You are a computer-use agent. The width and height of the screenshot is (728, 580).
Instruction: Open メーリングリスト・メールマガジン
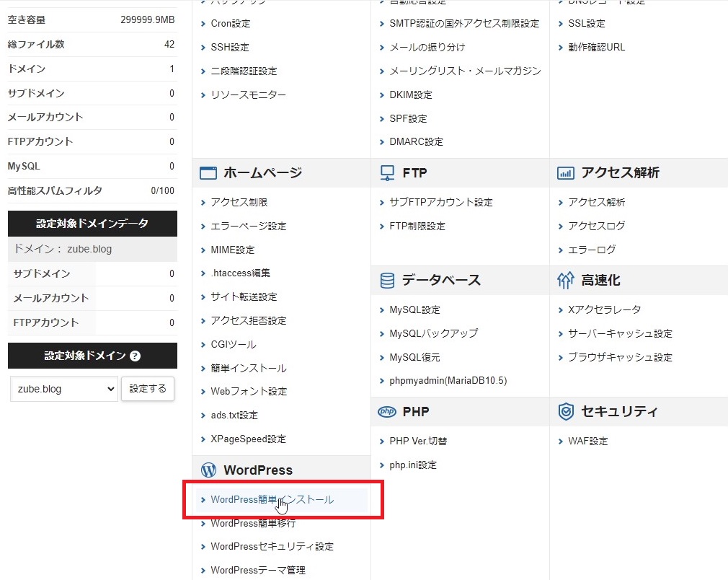[x=465, y=71]
